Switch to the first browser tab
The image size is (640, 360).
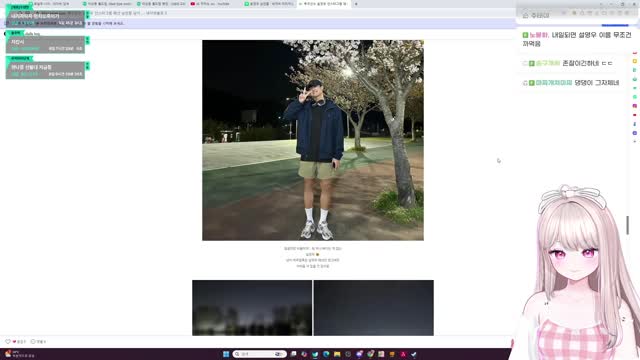tap(54, 4)
